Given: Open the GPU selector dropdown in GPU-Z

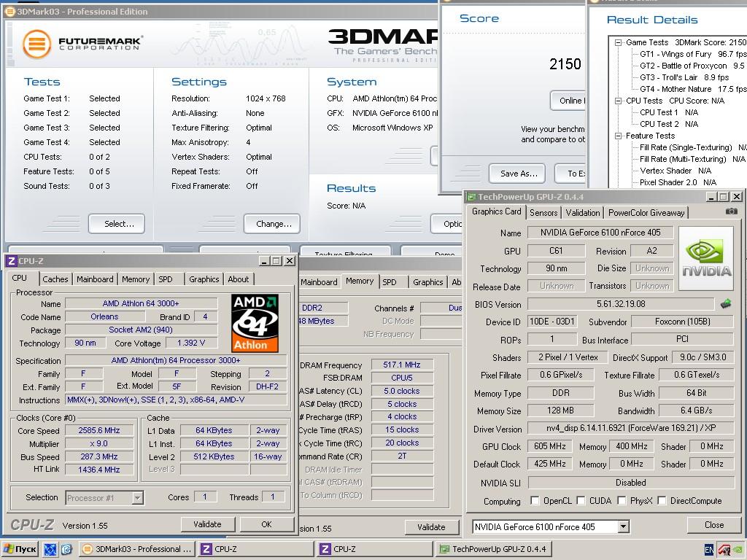Looking at the screenshot, I should point(623,526).
